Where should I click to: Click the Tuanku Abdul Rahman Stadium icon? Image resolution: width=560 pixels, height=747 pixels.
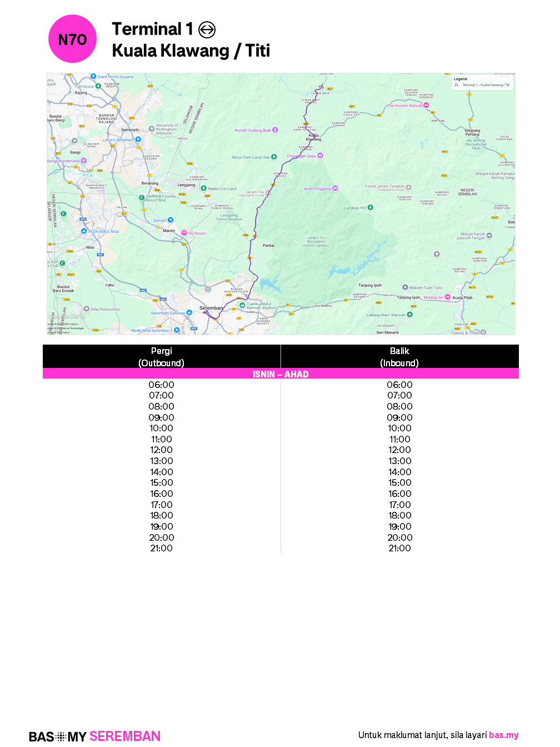coord(242,305)
